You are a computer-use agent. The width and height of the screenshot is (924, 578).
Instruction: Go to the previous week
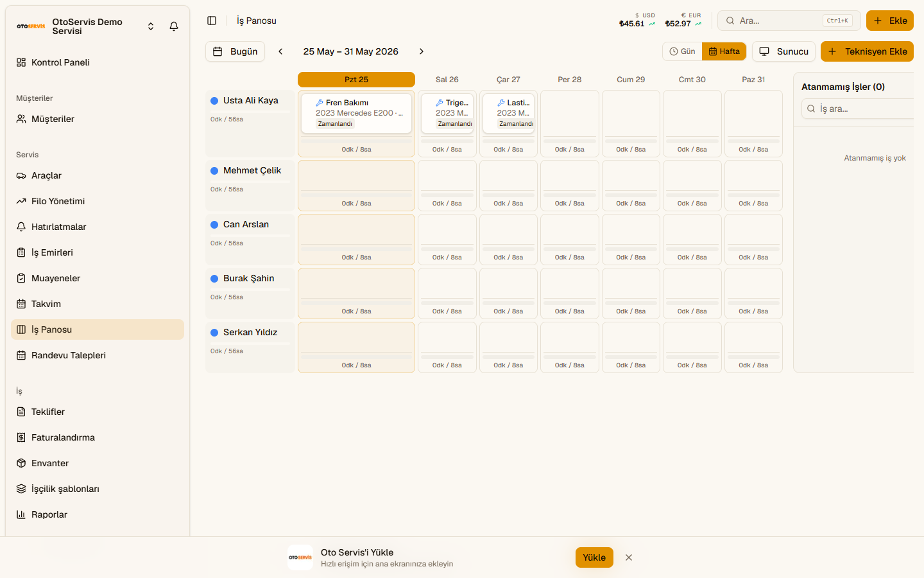click(280, 51)
